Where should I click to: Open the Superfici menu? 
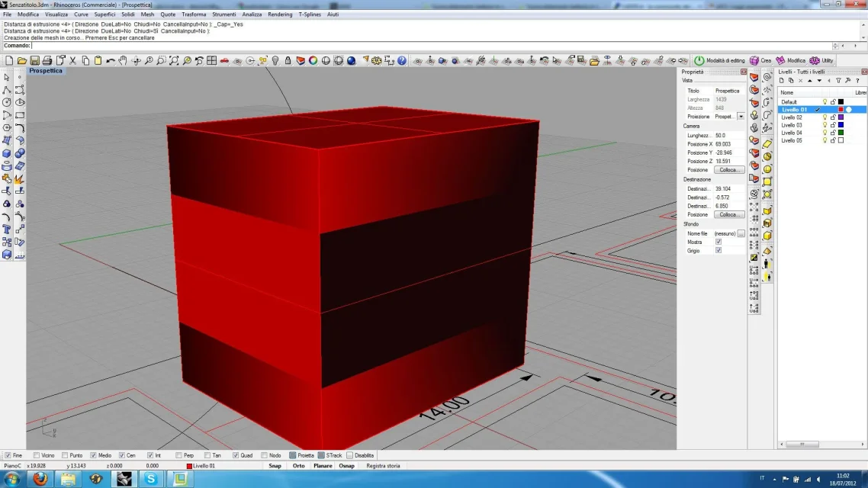104,14
